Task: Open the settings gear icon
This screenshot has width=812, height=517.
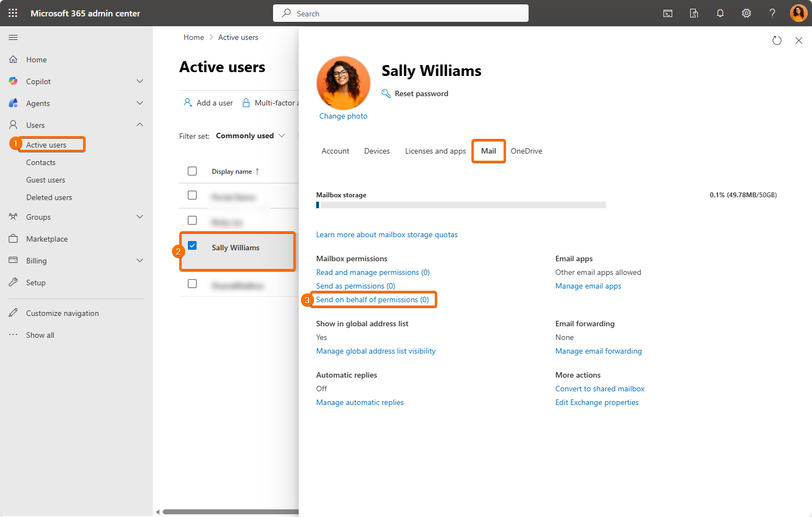Action: 746,13
